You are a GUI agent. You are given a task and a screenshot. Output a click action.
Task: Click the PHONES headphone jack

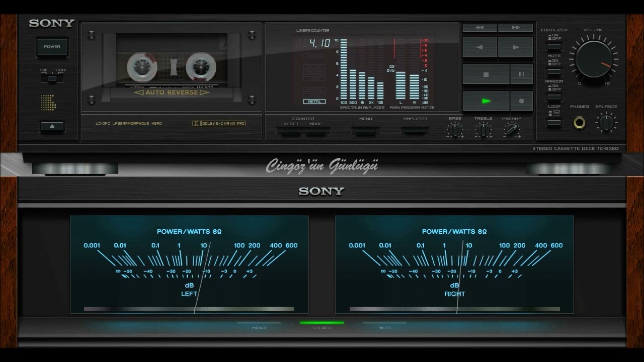pyautogui.click(x=580, y=122)
